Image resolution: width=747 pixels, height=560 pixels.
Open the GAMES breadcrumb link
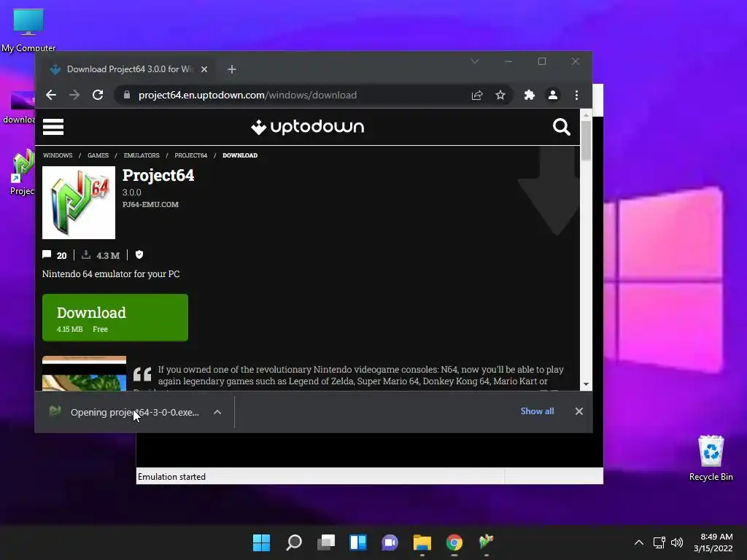pos(98,155)
